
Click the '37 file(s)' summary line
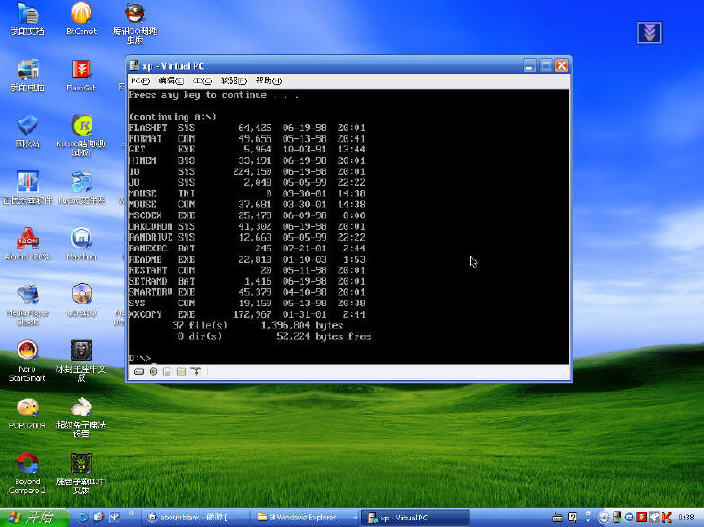point(258,325)
